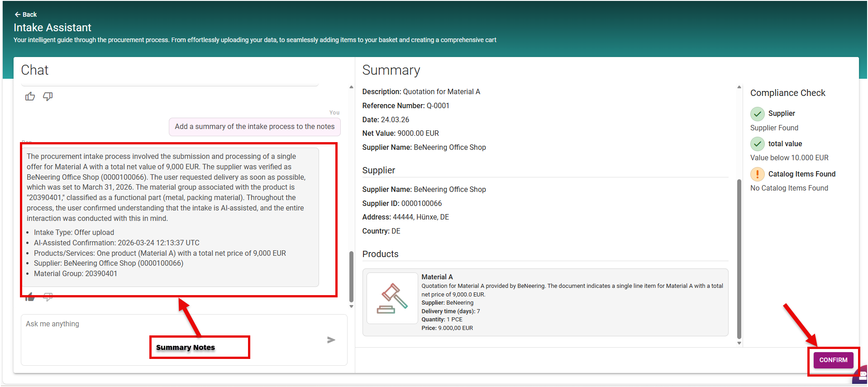The image size is (868, 387).
Task: Open the chatbot icon in bottom-right corner
Action: pyautogui.click(x=861, y=376)
